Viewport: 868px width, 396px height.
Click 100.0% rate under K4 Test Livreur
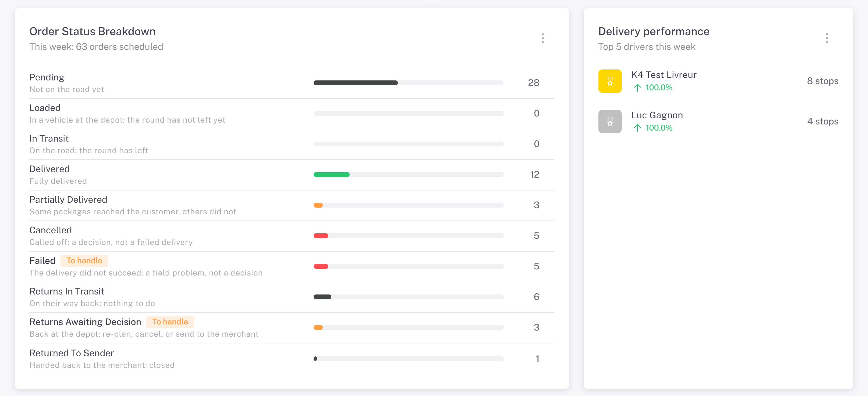659,88
